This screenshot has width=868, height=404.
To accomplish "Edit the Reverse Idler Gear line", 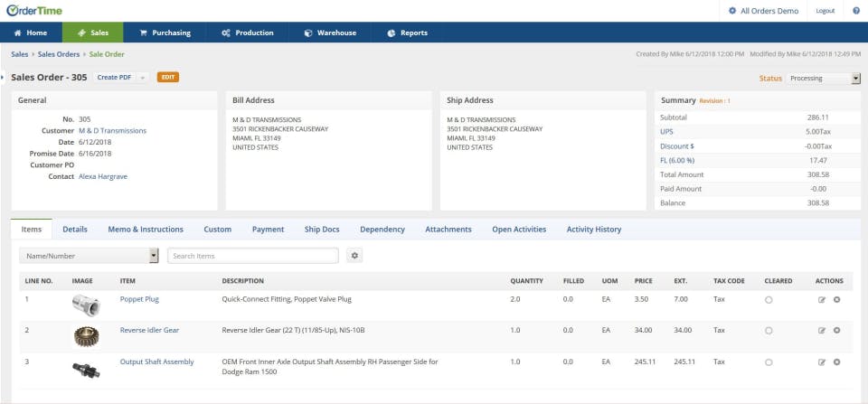I will click(822, 331).
